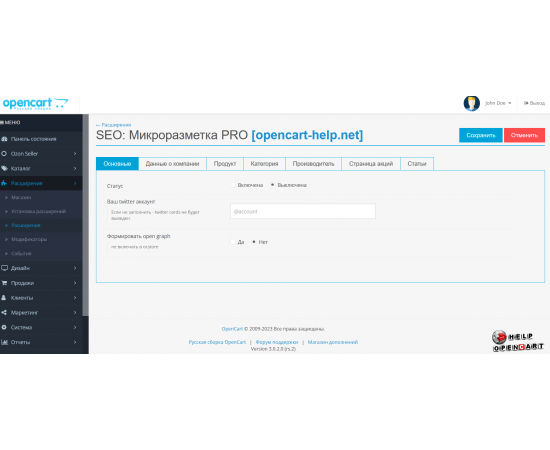Click the Дизайн monitor icon
This screenshot has height=450, width=550.
(x=4, y=268)
